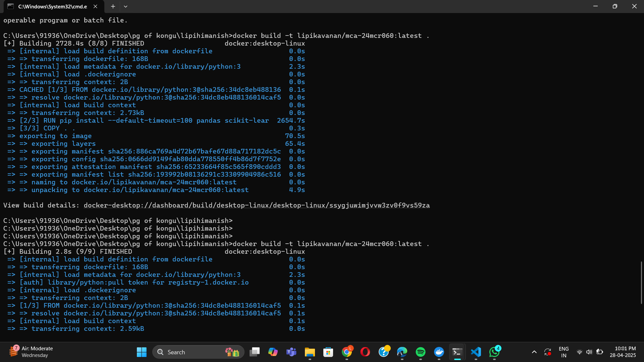
Task: Open Opera browser from taskbar
Action: tap(365, 352)
